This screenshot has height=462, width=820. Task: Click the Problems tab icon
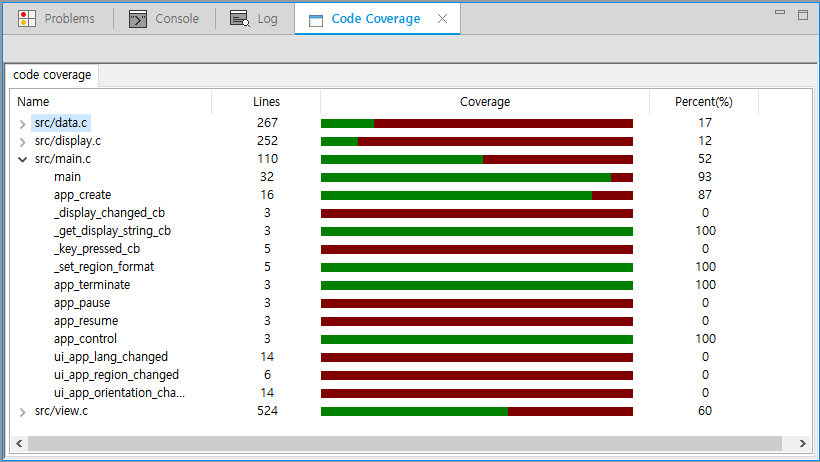pyautogui.click(x=27, y=19)
